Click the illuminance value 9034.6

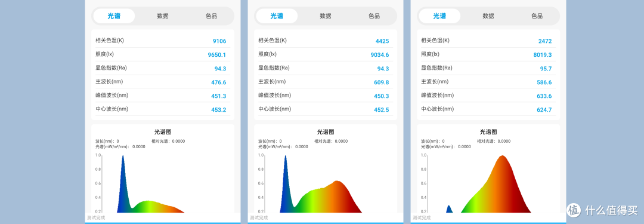click(379, 55)
